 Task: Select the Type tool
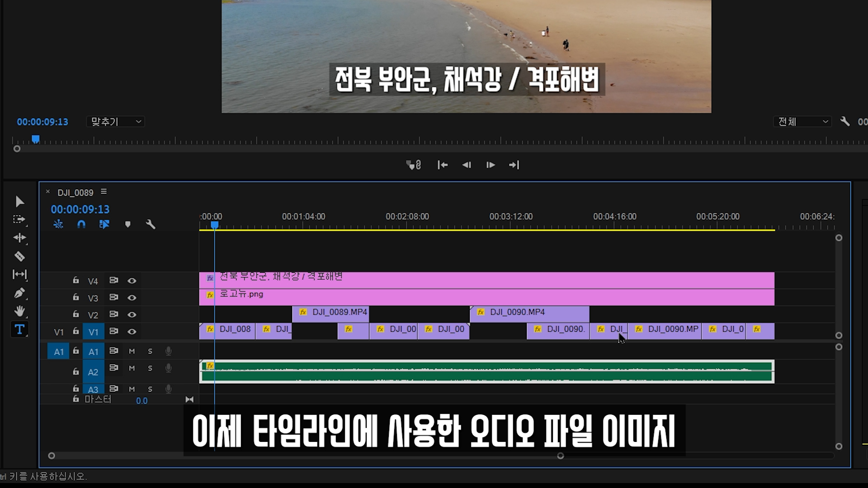[x=19, y=330]
